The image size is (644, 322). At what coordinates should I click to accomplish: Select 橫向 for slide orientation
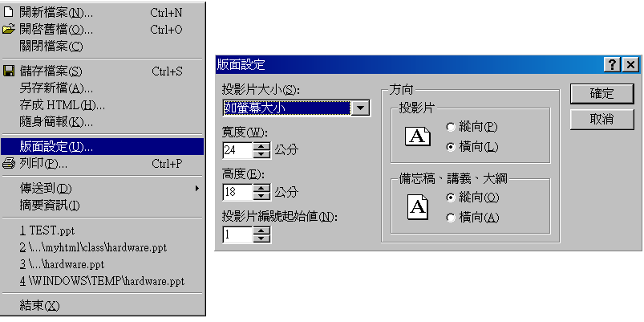[x=452, y=146]
